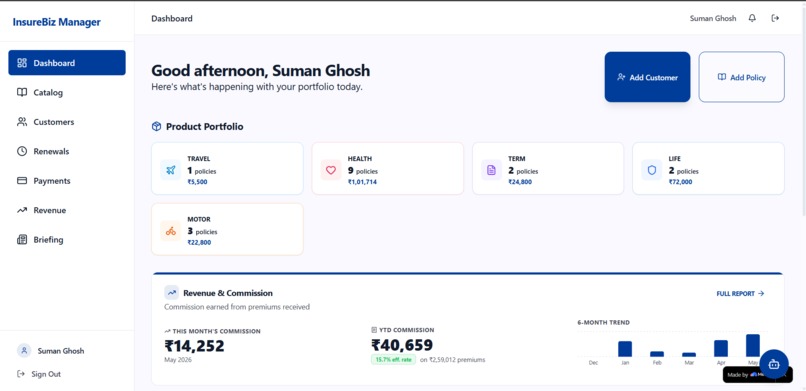Click the Add Customer button
The width and height of the screenshot is (806, 391).
click(647, 77)
